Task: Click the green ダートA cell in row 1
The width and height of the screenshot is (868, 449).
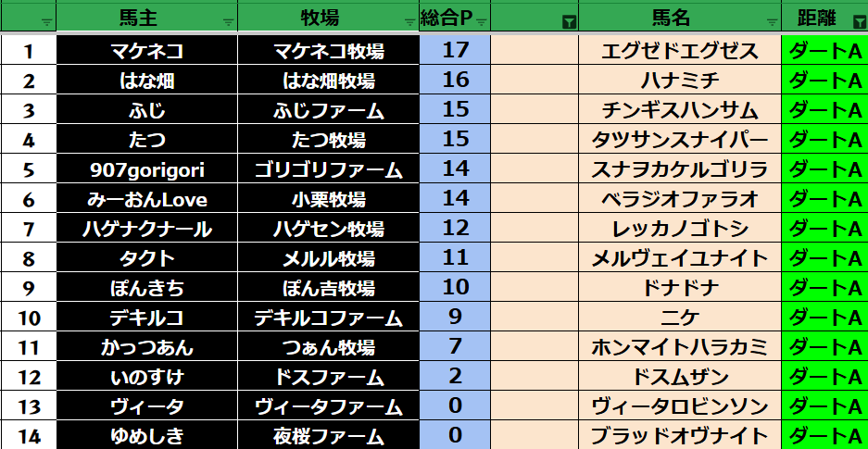Action: tap(824, 51)
